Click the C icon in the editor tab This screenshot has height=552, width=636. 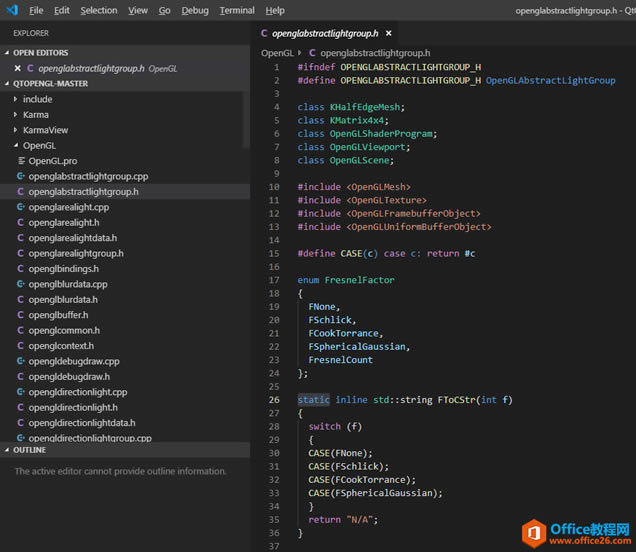(264, 33)
